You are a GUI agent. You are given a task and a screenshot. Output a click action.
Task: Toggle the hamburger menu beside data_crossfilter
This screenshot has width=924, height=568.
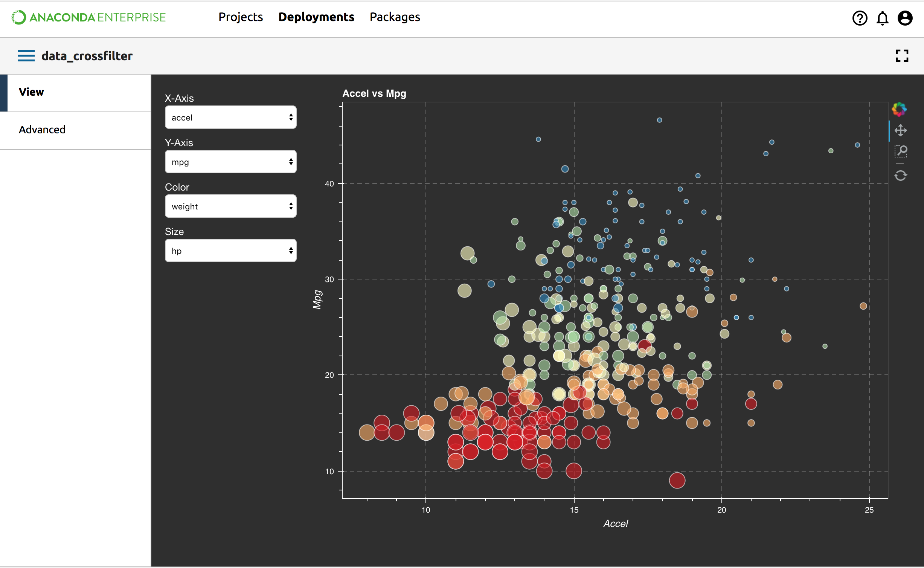(x=26, y=56)
